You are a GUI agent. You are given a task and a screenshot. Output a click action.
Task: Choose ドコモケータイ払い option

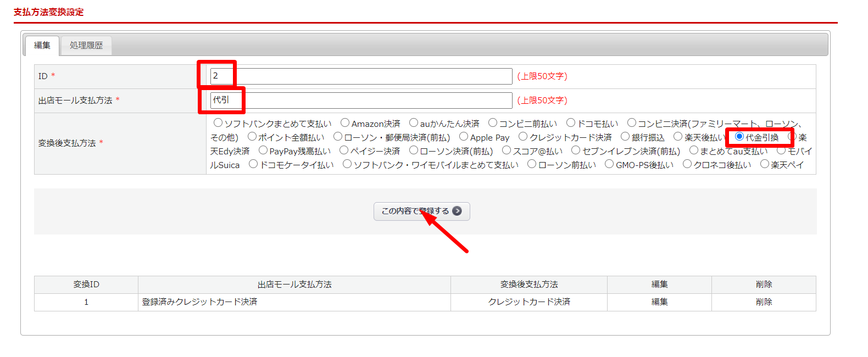point(253,164)
